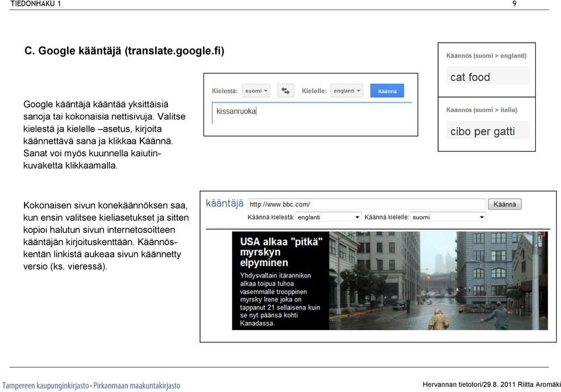This screenshot has height=392, width=561.
Task: Expand the Käännä kielestä englanti combo box
Action: tap(328, 217)
